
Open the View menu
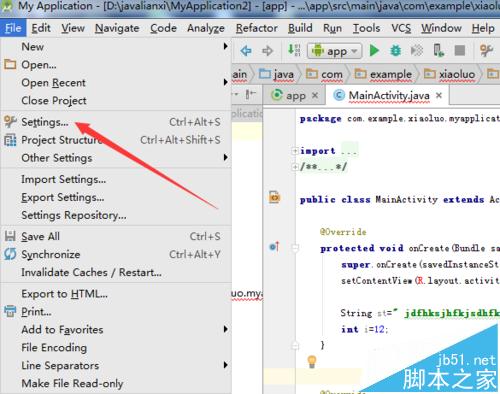tap(73, 28)
